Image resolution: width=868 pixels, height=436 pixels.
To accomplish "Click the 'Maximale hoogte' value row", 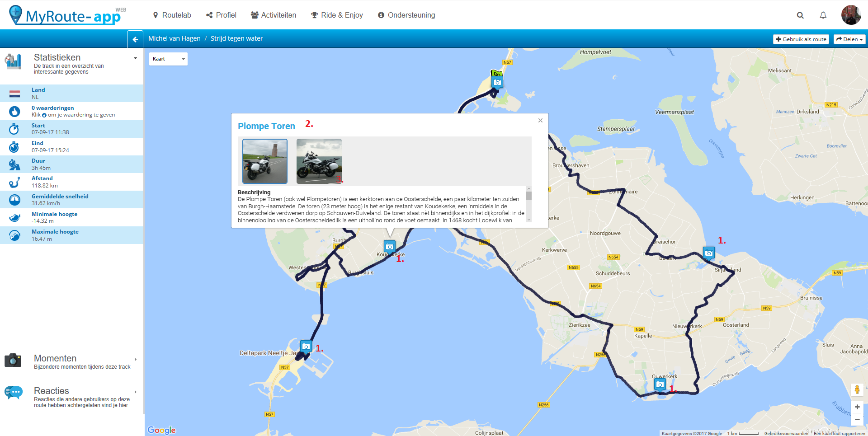I will click(x=72, y=235).
